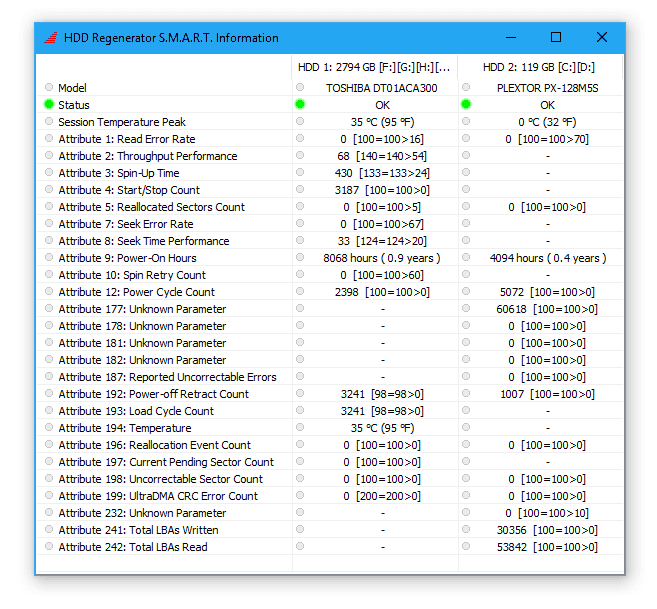
Task: Click HDD 2 indicator beside 53842 value
Action: 466,546
